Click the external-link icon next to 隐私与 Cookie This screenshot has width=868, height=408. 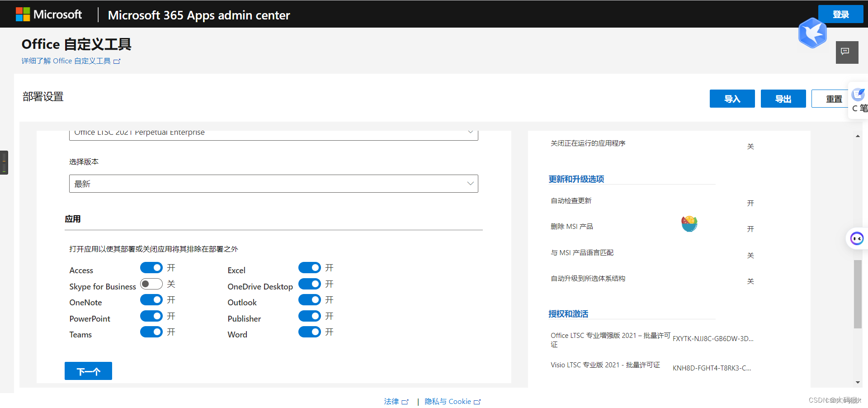point(477,402)
